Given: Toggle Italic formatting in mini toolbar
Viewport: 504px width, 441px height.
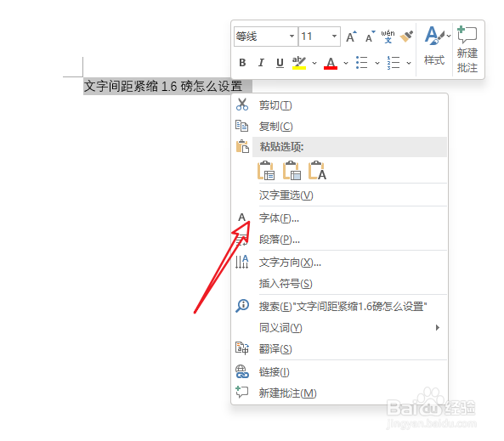Looking at the screenshot, I should click(x=261, y=63).
